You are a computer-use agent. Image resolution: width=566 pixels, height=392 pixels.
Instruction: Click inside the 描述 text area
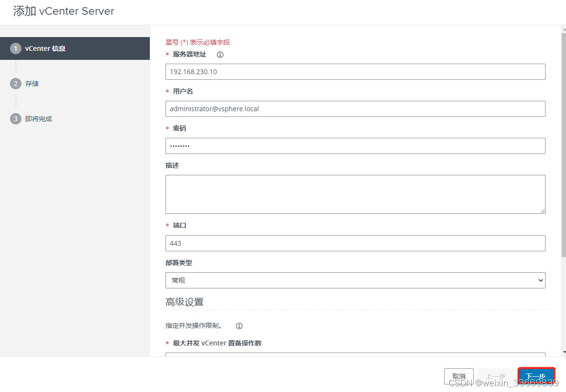coord(355,194)
